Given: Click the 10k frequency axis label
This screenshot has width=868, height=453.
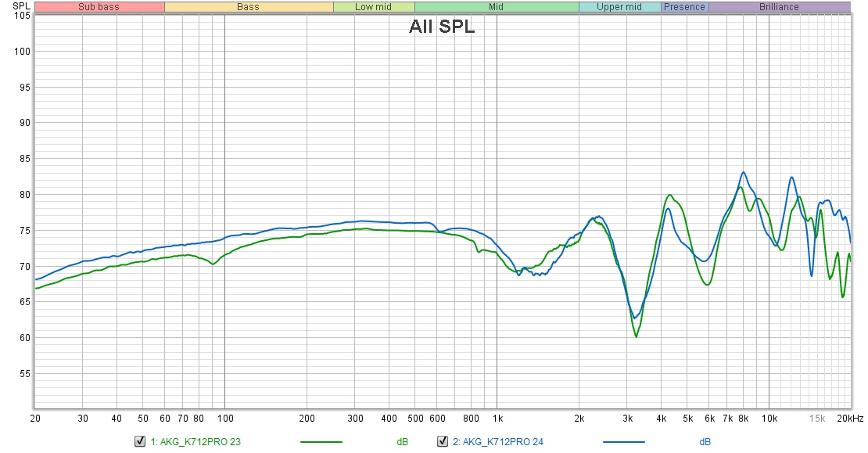Looking at the screenshot, I should tap(769, 419).
